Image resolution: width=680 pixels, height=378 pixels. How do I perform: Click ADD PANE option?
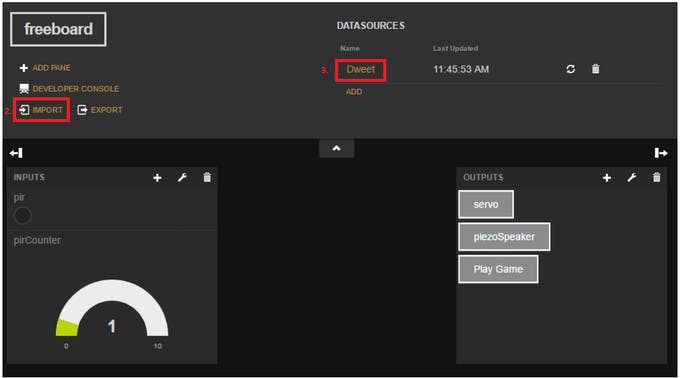coord(45,68)
